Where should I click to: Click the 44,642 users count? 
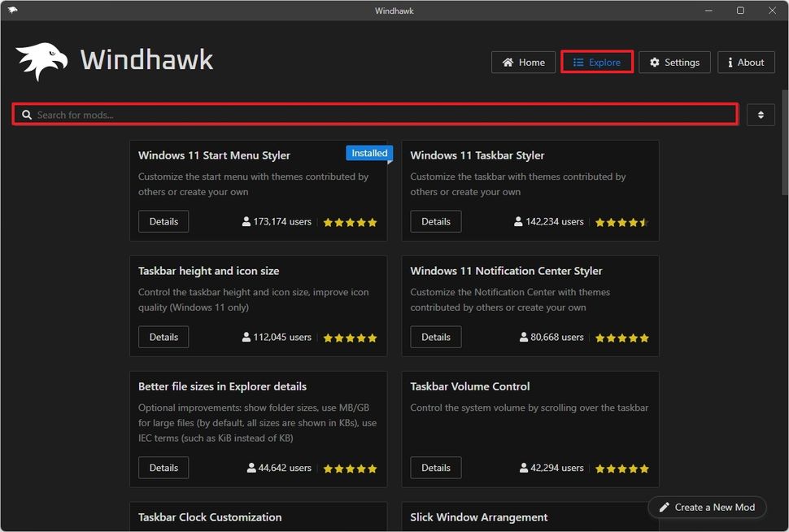[285, 468]
